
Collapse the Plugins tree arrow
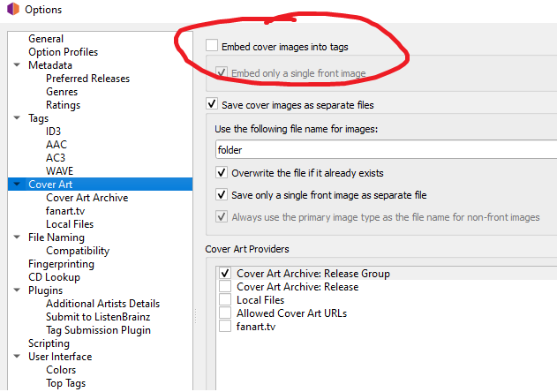point(17,290)
